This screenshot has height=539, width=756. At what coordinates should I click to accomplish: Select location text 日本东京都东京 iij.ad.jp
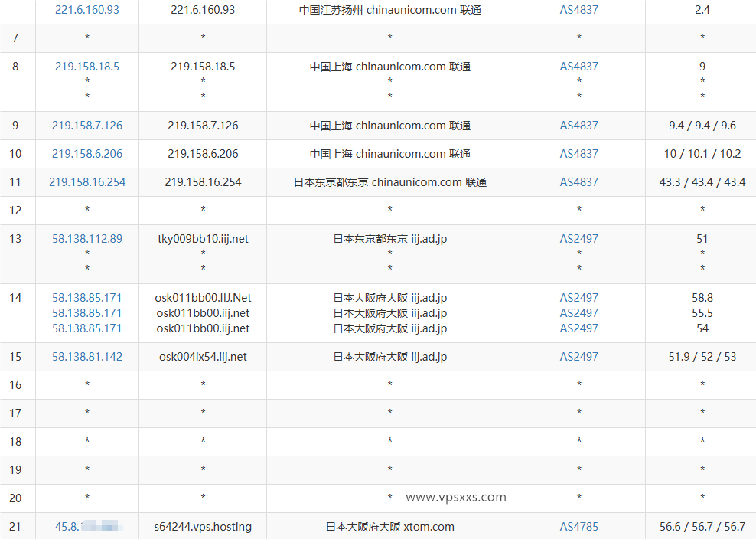(390, 239)
